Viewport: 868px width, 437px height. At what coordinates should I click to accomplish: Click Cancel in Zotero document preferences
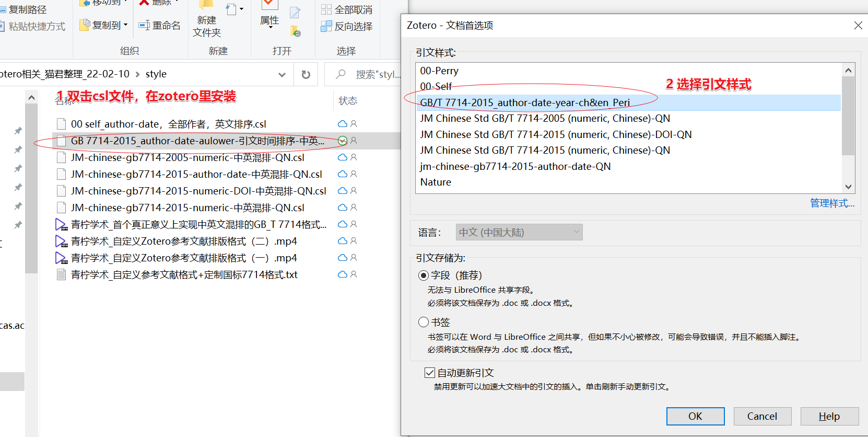(763, 416)
